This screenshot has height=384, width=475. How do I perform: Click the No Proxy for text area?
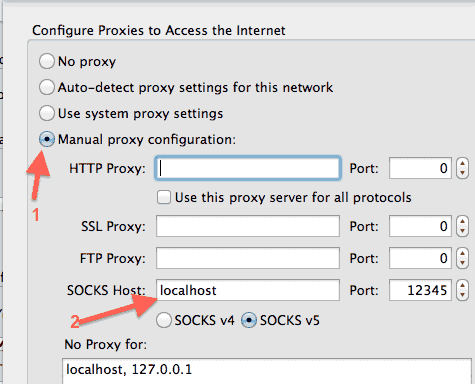pyautogui.click(x=267, y=371)
